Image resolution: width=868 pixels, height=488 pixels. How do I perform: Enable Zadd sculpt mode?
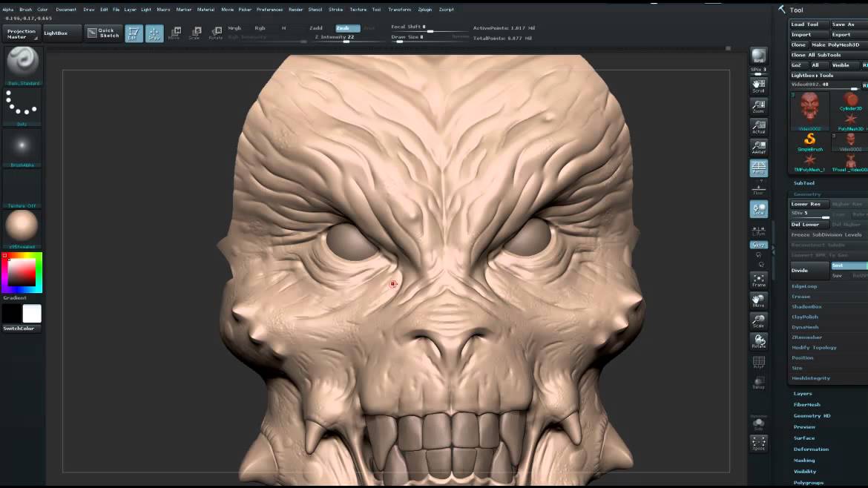point(316,28)
